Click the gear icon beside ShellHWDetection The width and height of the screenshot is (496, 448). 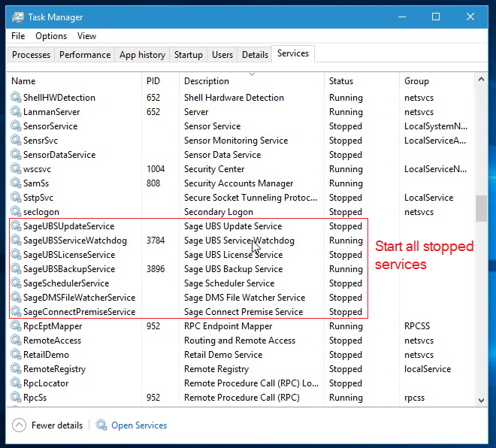point(16,97)
